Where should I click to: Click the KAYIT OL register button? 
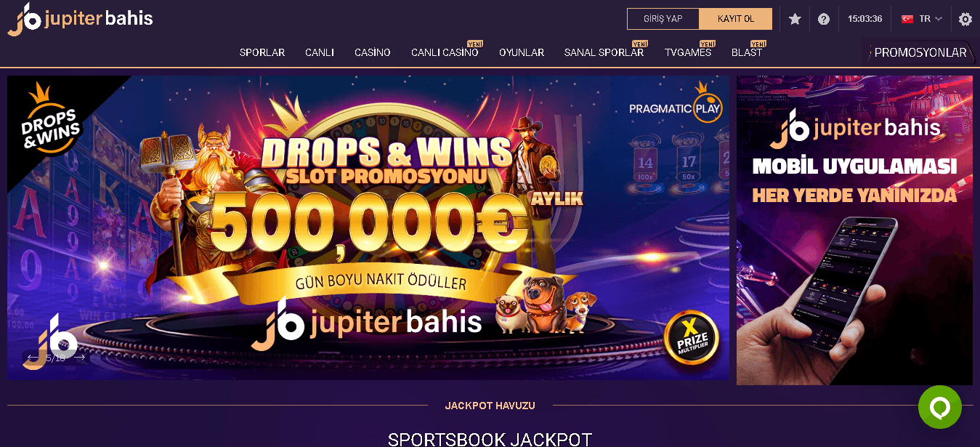coord(736,19)
